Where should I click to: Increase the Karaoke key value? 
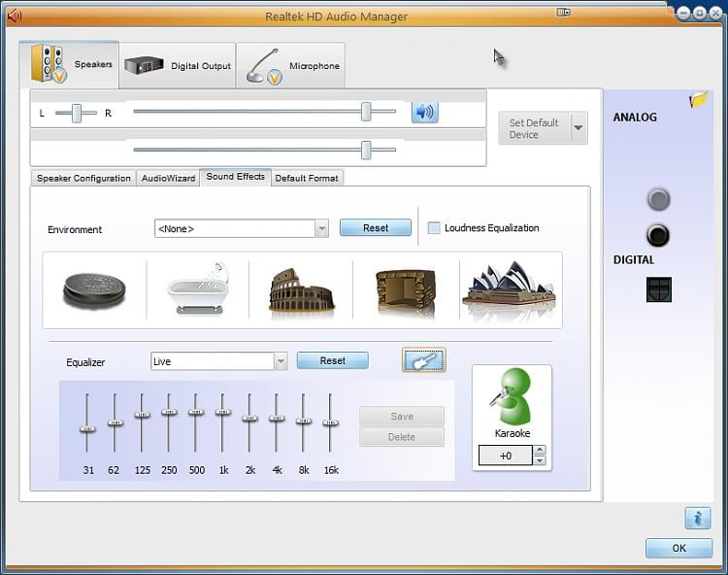539,450
